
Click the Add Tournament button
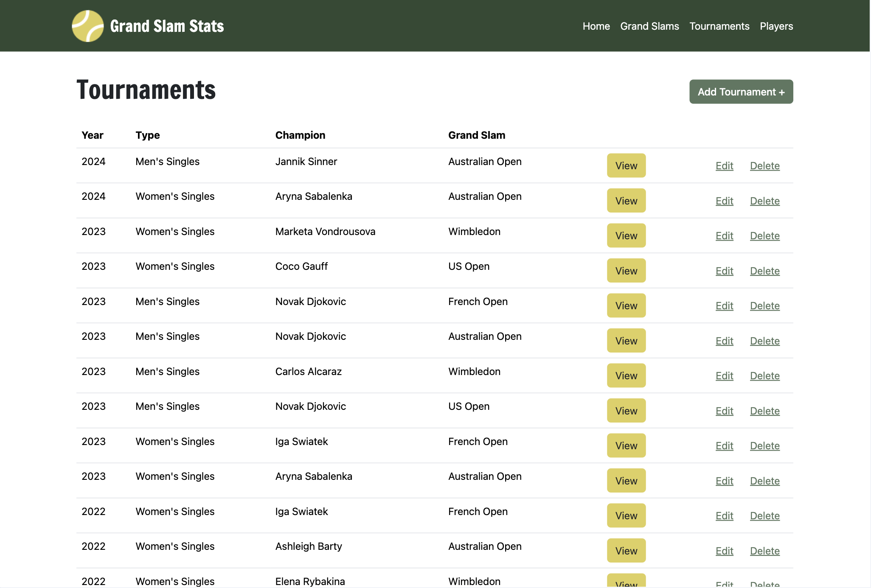point(741,92)
